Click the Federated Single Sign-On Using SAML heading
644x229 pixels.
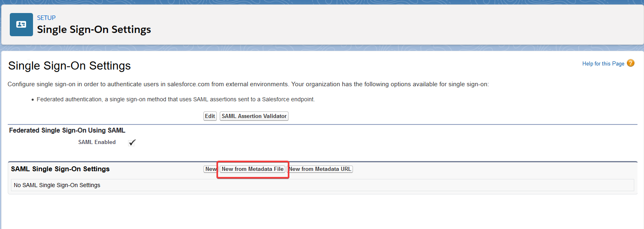pos(67,131)
